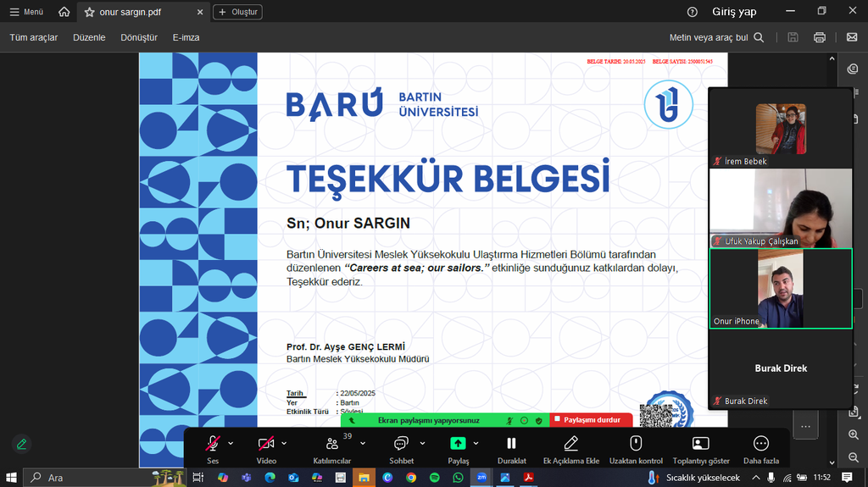Viewport: 868px width, 487px height.
Task: Select Ufuk Yakup Çalışkan video tile
Action: 781,208
